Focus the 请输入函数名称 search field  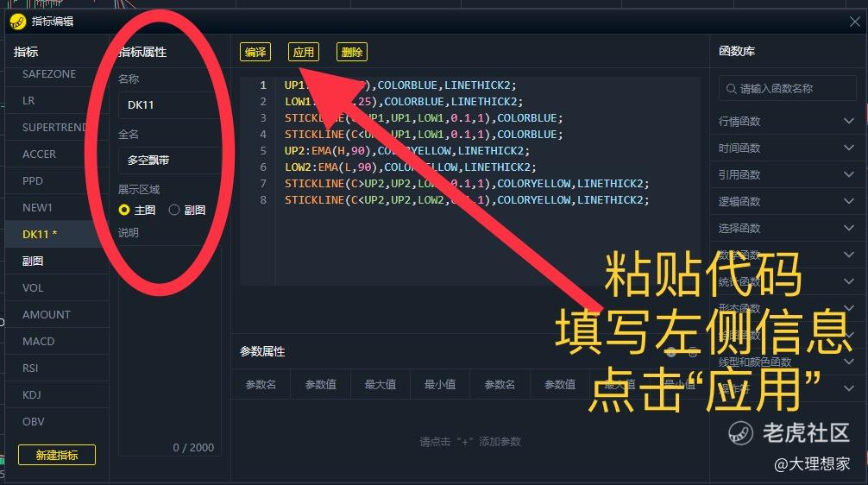(x=787, y=89)
